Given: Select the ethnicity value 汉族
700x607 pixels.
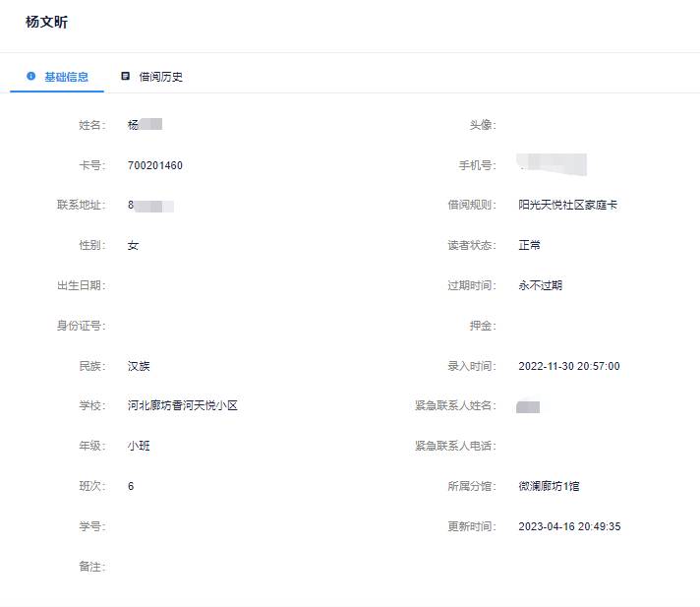Looking at the screenshot, I should 139,366.
